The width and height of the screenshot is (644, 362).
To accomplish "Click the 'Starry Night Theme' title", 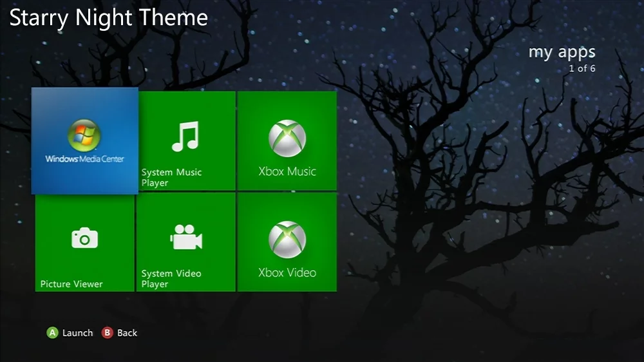I will pyautogui.click(x=108, y=18).
